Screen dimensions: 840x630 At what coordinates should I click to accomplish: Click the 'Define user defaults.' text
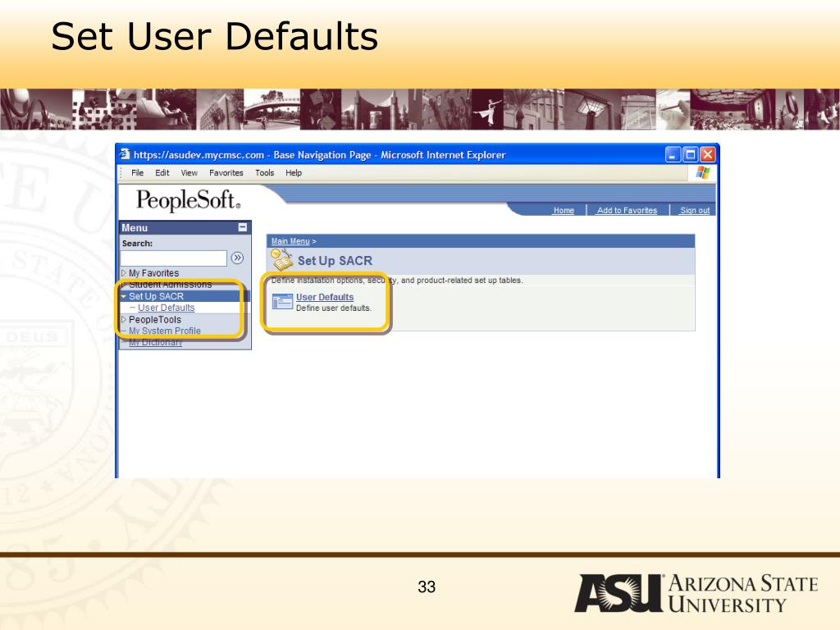333,308
